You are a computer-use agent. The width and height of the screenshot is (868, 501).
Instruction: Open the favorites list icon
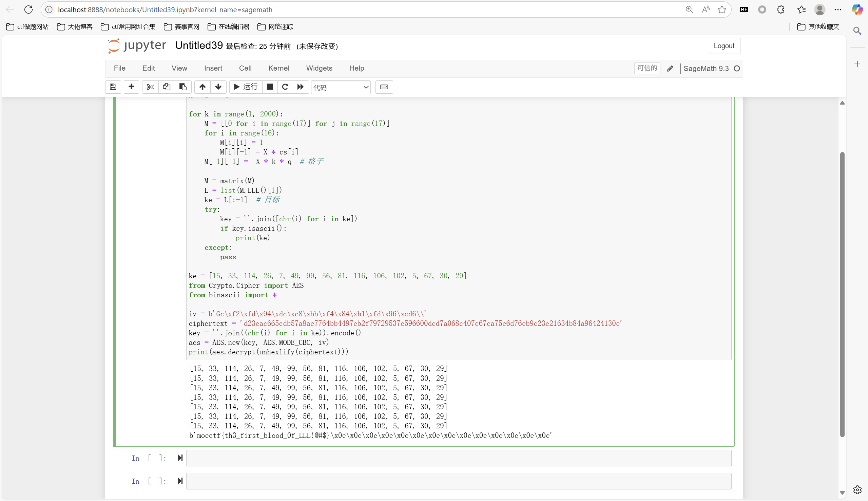click(802, 10)
